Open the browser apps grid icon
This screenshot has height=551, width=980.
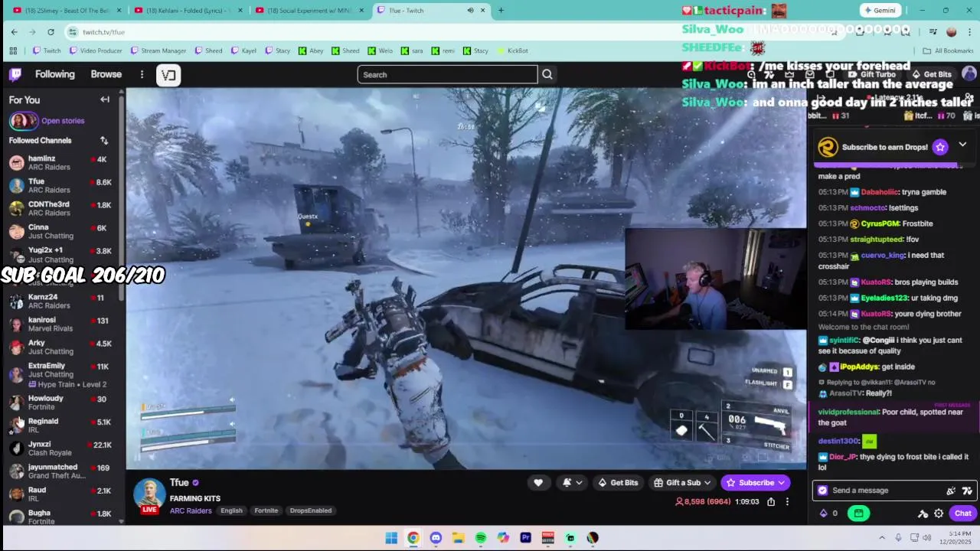(13, 51)
